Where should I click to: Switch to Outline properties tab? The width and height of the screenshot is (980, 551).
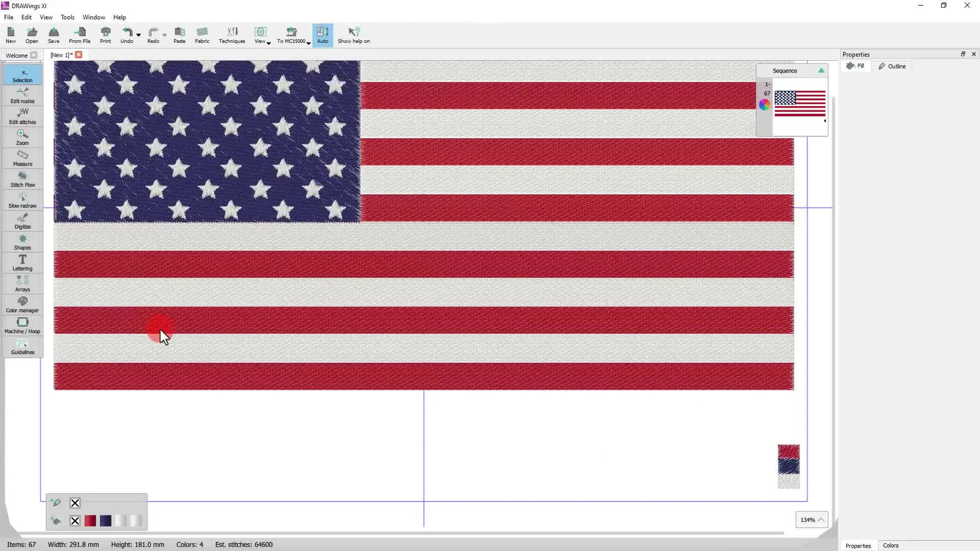(x=892, y=66)
